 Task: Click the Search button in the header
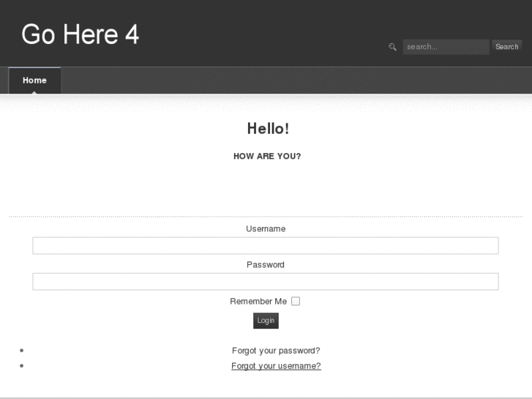coord(507,47)
